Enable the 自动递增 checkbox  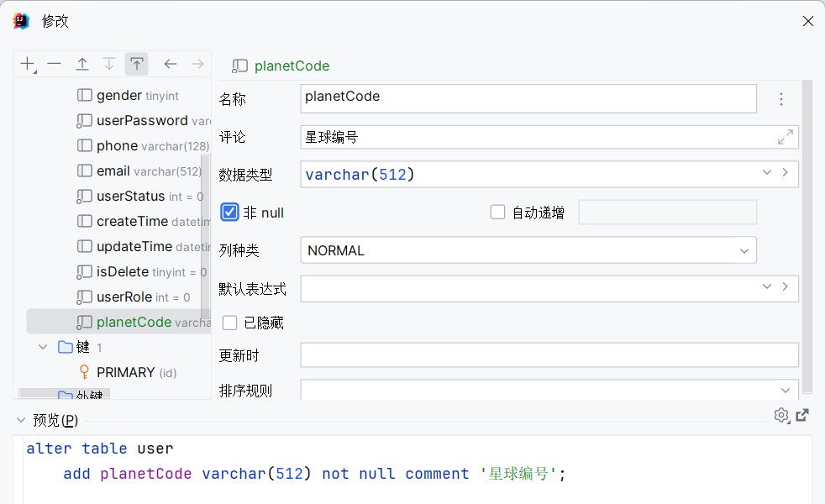coord(497,213)
